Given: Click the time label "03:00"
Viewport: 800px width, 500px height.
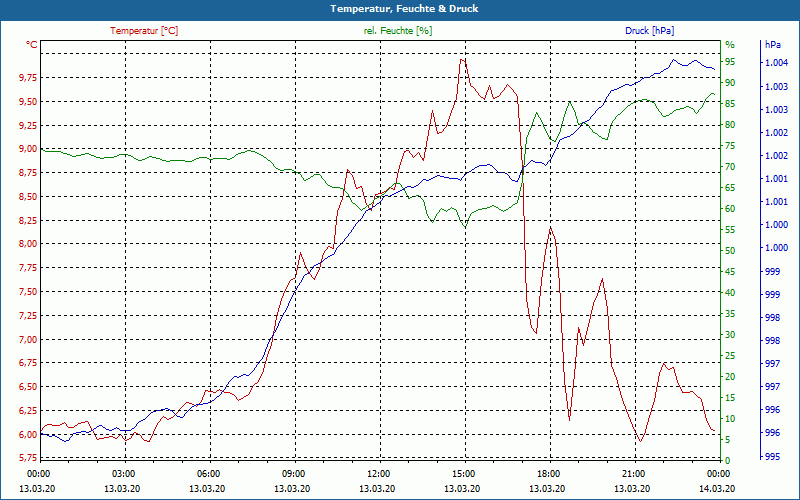Looking at the screenshot, I should coord(124,474).
